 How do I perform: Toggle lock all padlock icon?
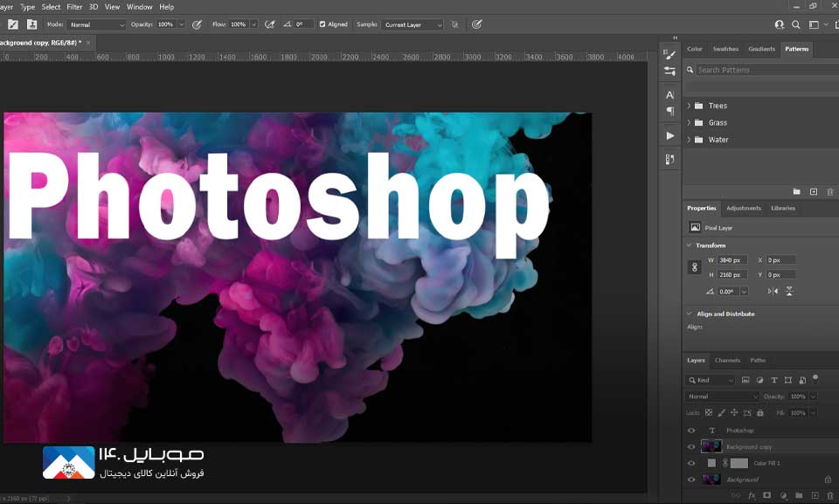pyautogui.click(x=759, y=412)
